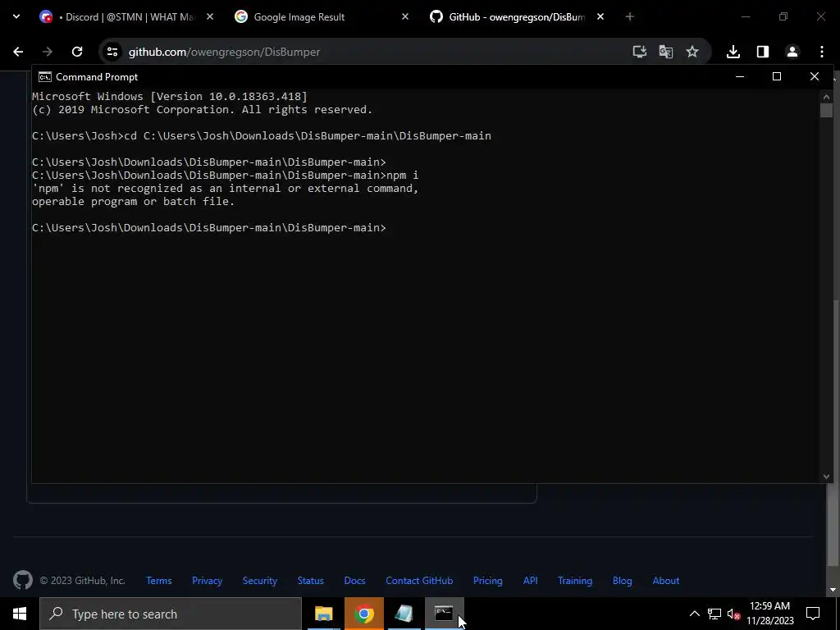Maximize the Command Prompt window
Screen dimensions: 840x630
pos(777,76)
